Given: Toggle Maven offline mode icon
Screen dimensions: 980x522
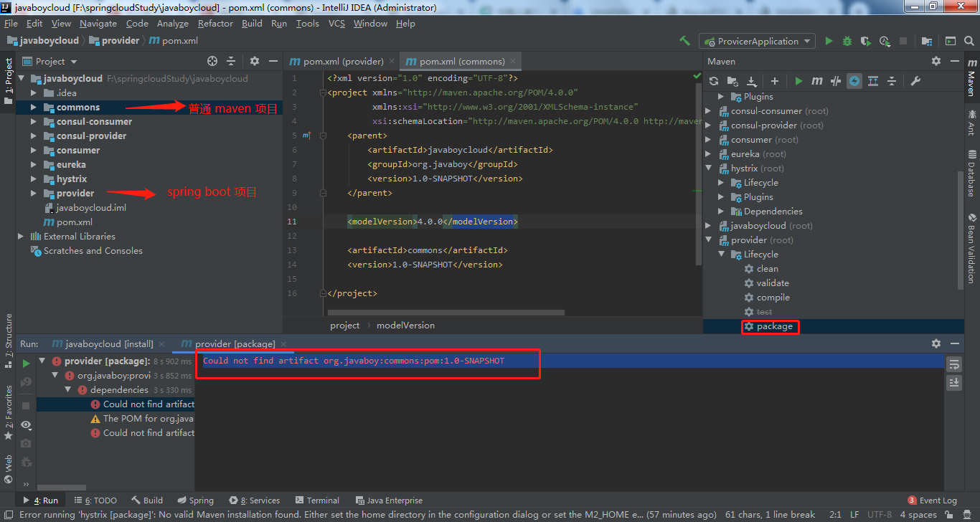Looking at the screenshot, I should coord(836,81).
